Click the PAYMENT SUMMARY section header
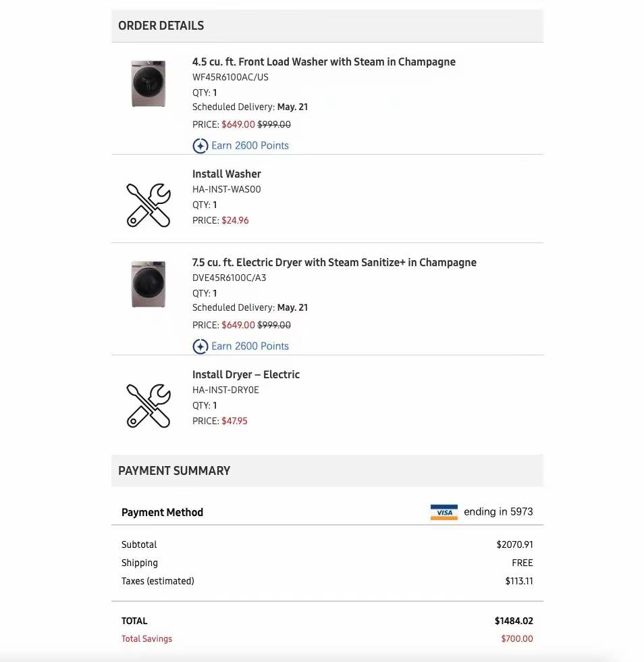The width and height of the screenshot is (644, 662). tap(174, 471)
